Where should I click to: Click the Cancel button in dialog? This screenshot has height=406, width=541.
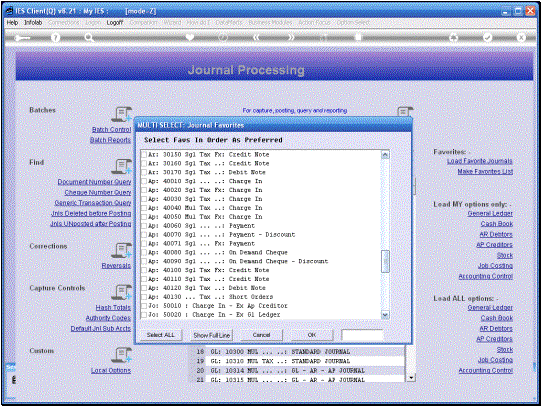coord(261,335)
